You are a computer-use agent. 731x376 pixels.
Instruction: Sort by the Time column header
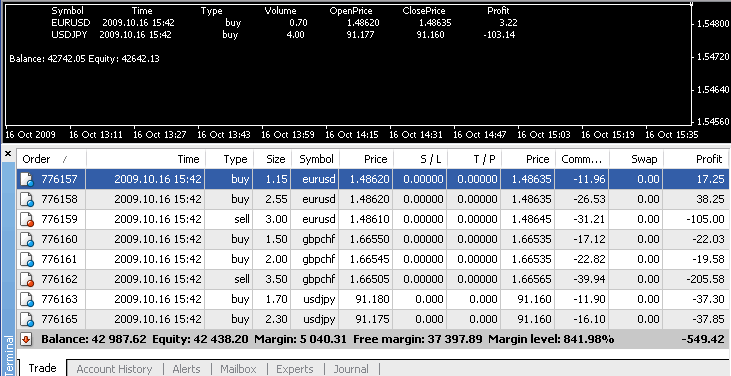tap(145, 159)
